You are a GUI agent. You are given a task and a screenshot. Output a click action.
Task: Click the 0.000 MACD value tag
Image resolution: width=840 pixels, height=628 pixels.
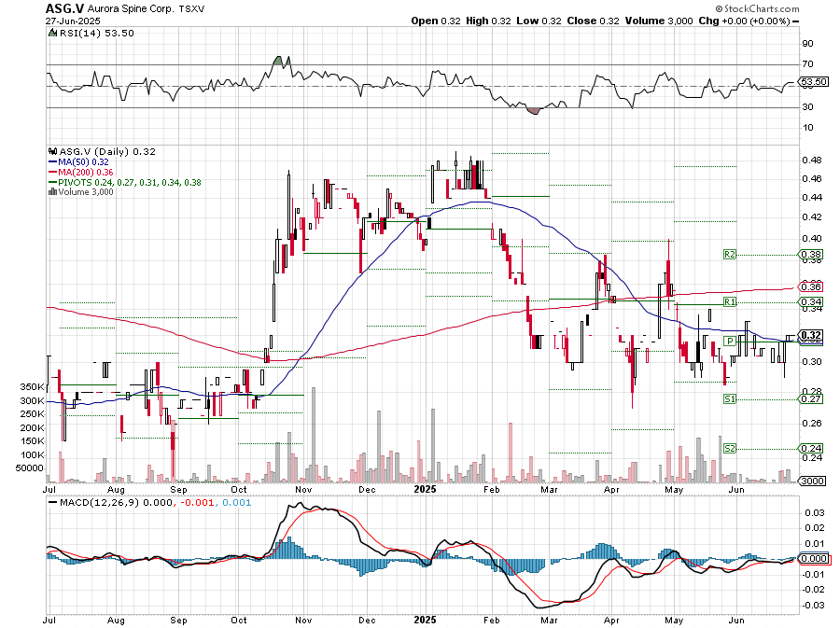[814, 558]
